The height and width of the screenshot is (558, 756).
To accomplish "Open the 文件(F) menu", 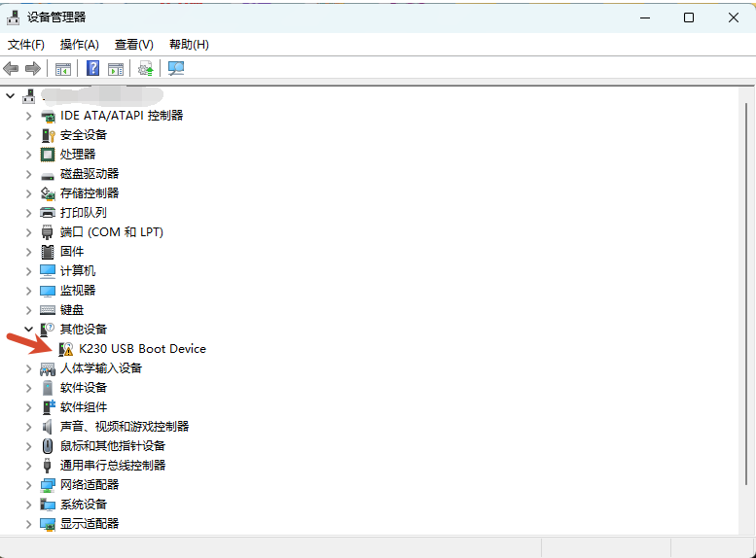I will (x=26, y=45).
